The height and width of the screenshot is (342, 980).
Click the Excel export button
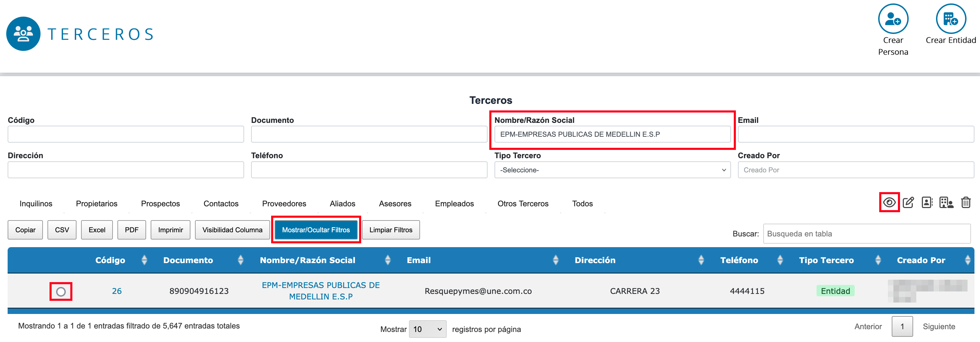[97, 230]
